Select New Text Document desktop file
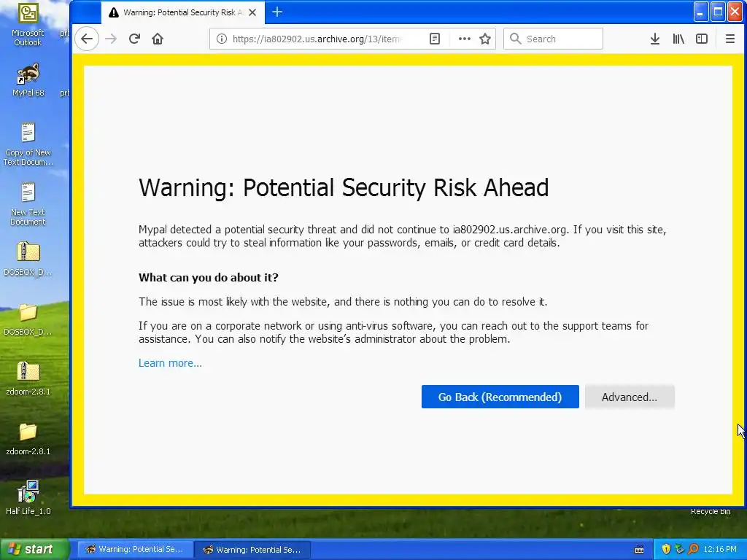 tap(28, 204)
